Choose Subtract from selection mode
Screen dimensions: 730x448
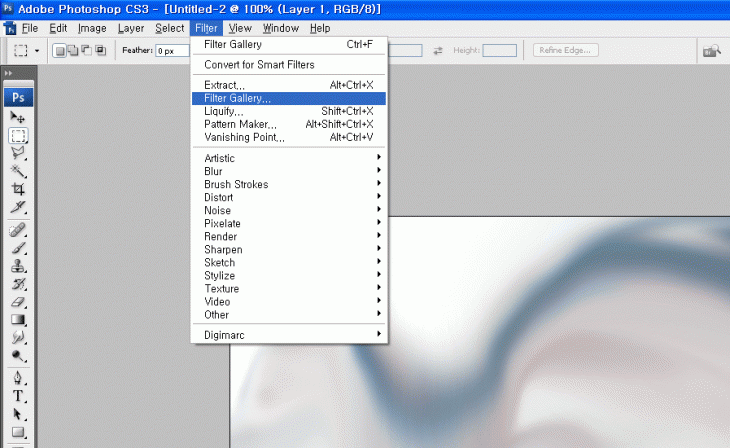pos(87,50)
